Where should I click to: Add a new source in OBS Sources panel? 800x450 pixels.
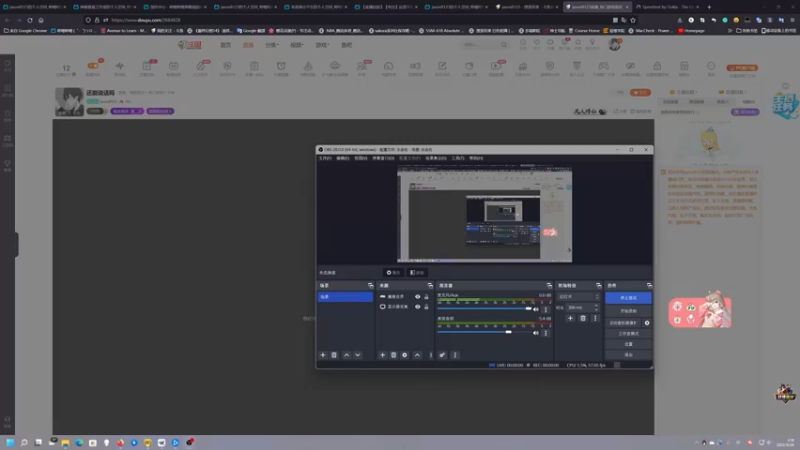point(382,355)
